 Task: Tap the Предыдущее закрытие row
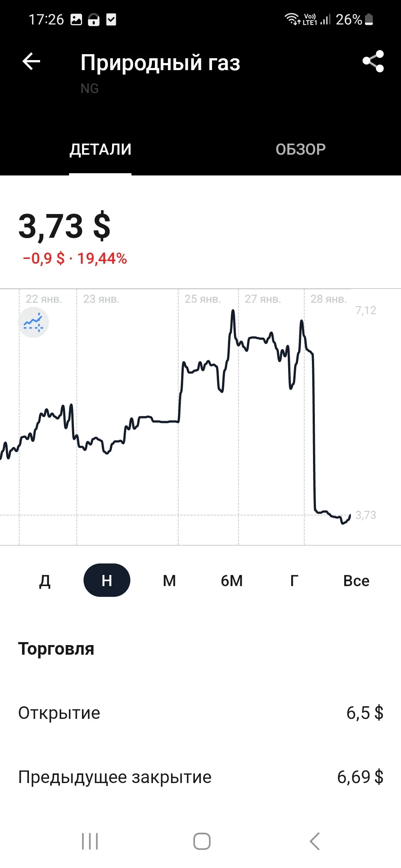pos(200,777)
